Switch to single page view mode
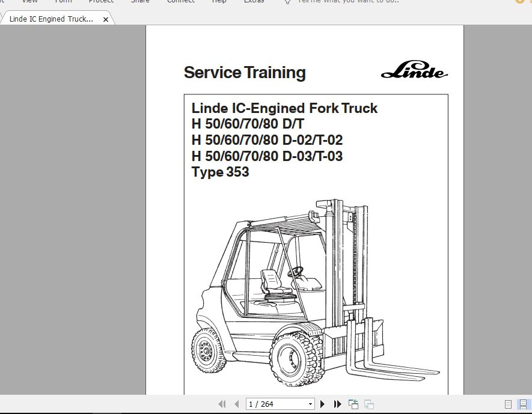 pyautogui.click(x=508, y=404)
